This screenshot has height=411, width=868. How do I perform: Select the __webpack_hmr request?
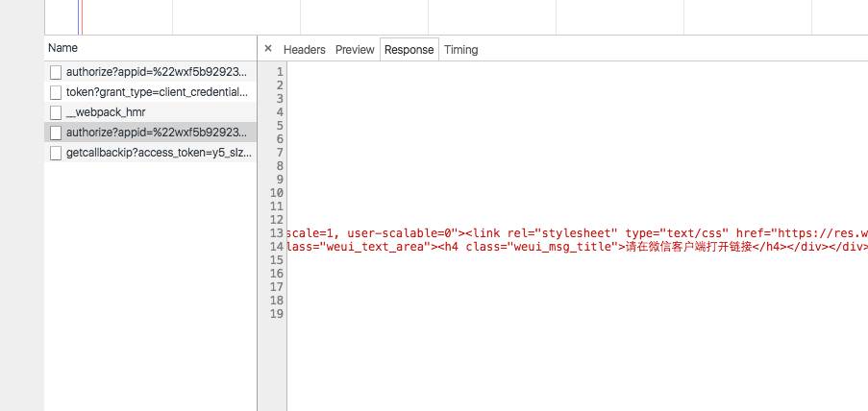tap(151, 112)
